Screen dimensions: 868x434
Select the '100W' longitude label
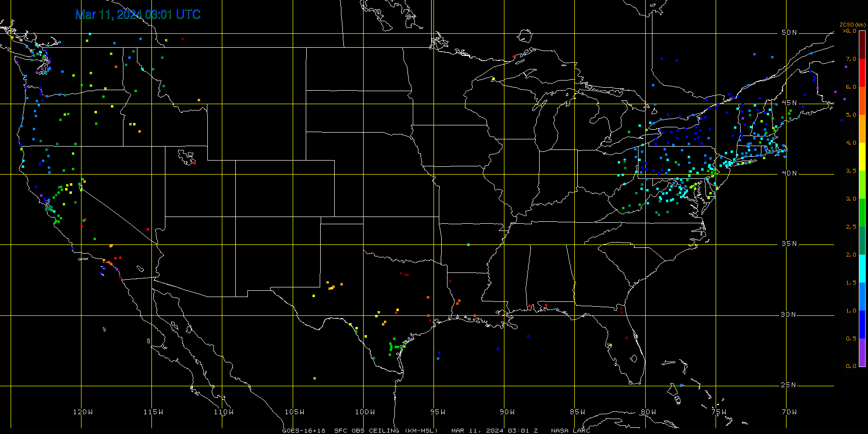365,412
